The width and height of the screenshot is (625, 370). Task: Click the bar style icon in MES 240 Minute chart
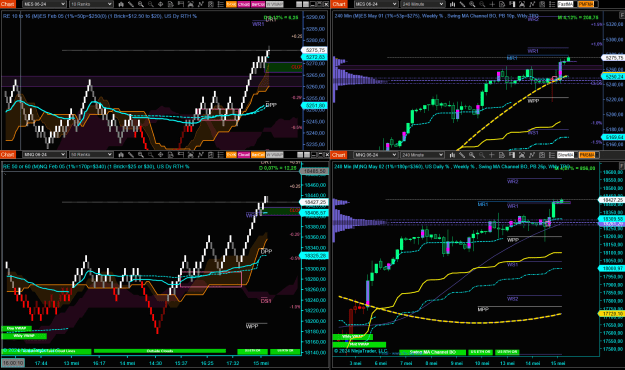(453, 4)
